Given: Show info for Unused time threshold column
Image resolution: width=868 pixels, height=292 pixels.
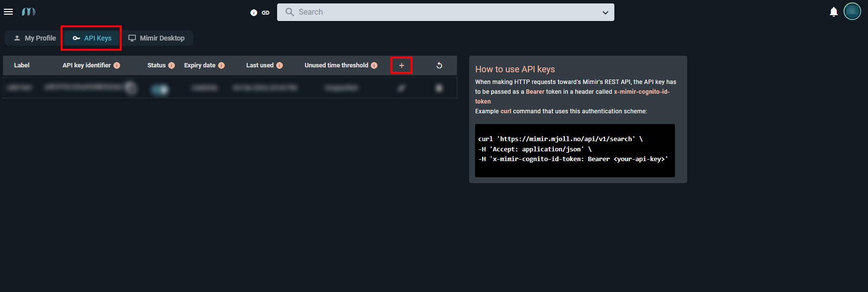Looking at the screenshot, I should (374, 65).
